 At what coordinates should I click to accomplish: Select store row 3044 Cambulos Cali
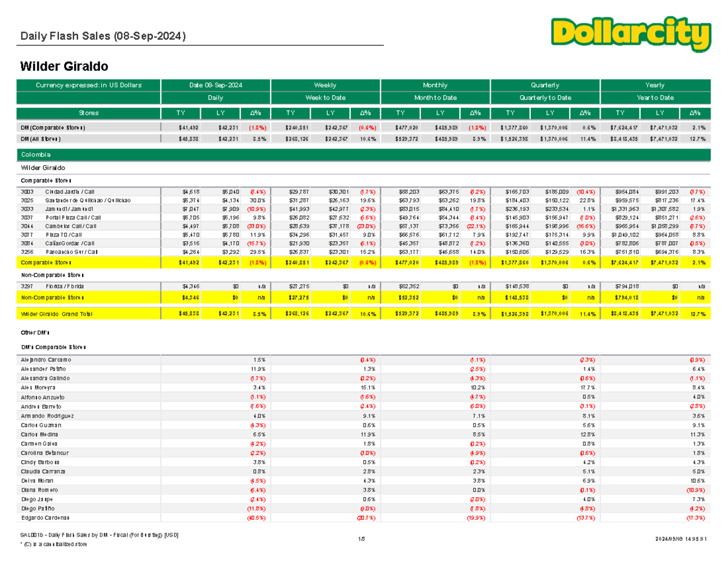(364, 226)
